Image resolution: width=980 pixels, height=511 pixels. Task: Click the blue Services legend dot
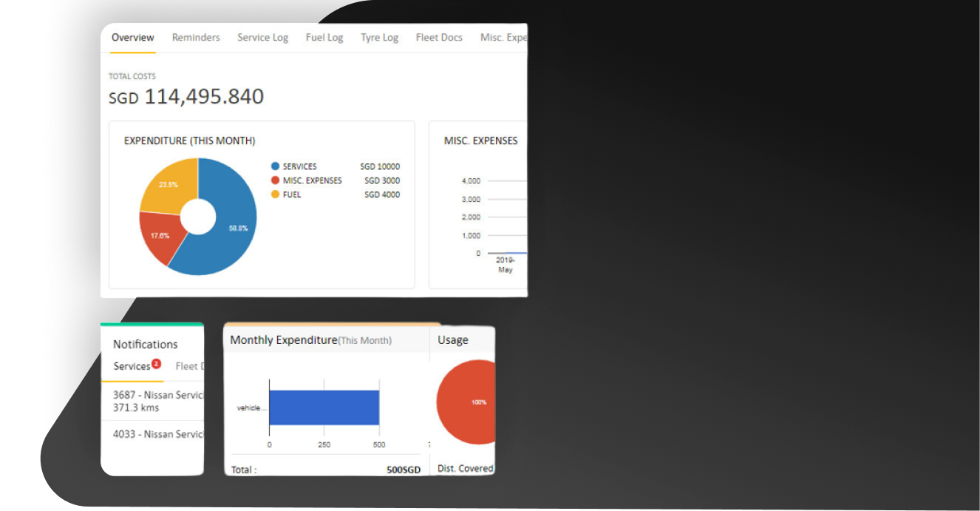[x=276, y=167]
